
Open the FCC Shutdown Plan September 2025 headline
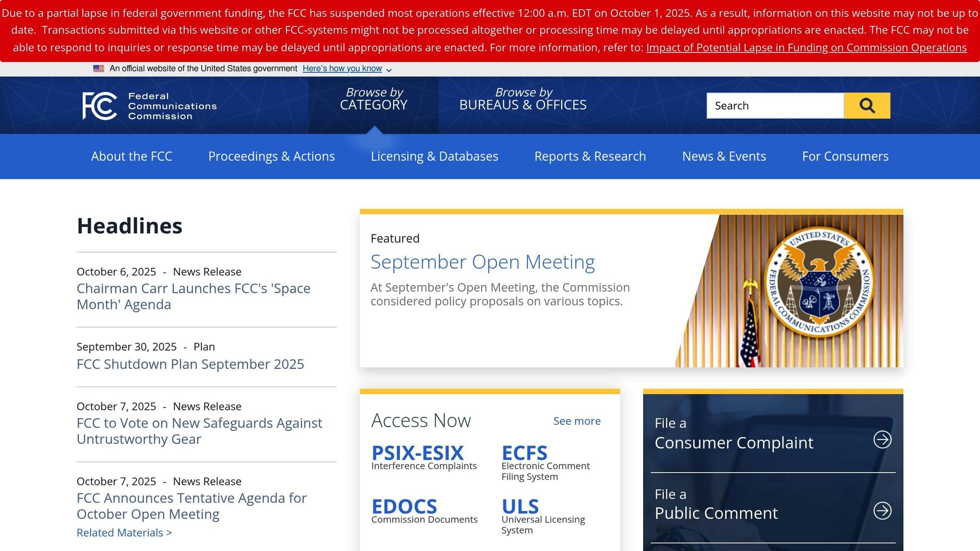click(x=190, y=364)
